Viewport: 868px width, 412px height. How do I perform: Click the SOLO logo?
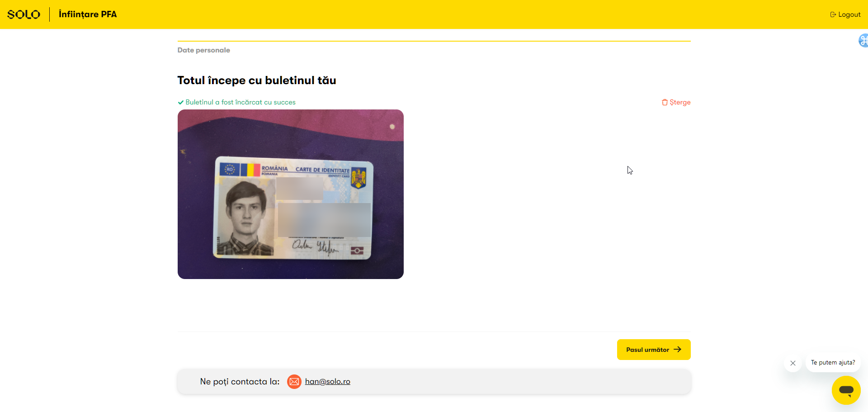(x=24, y=14)
